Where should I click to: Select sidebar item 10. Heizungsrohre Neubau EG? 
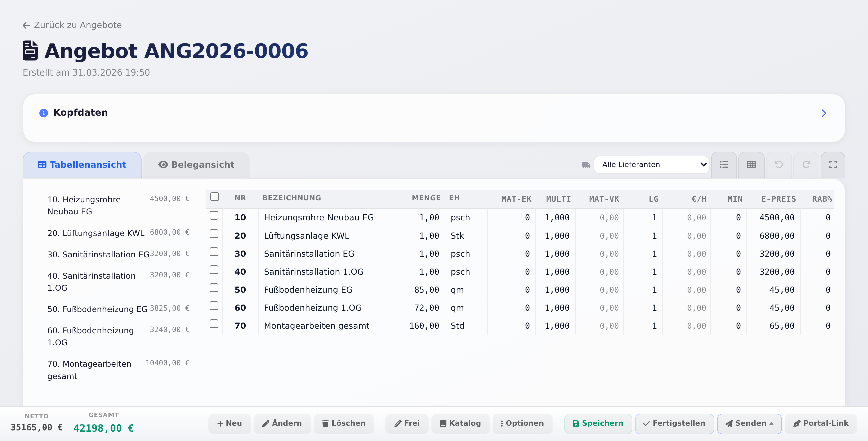(x=118, y=205)
